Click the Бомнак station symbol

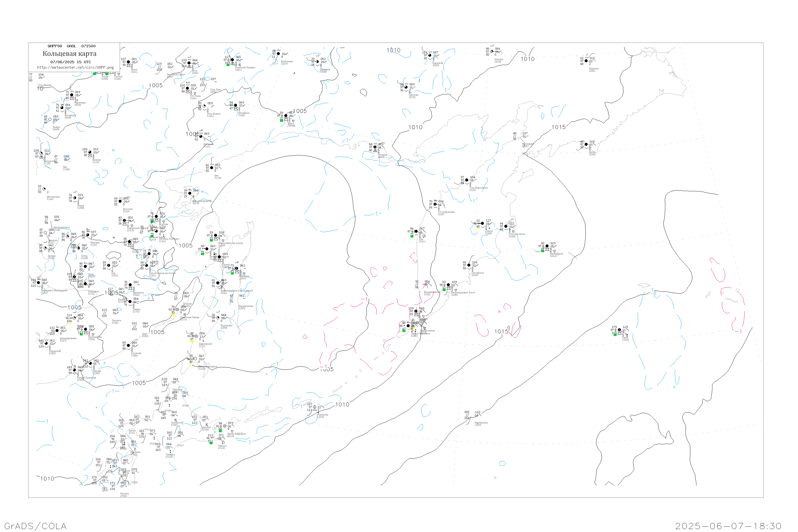[x=90, y=152]
